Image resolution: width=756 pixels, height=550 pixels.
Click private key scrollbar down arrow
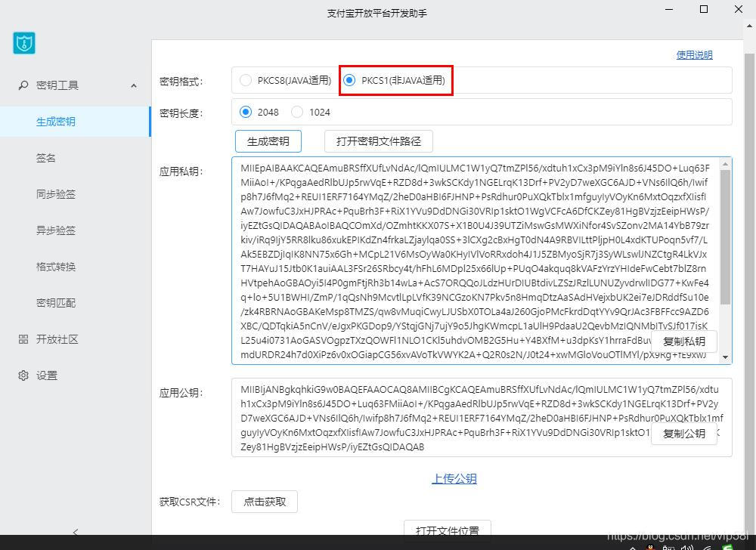(x=725, y=357)
